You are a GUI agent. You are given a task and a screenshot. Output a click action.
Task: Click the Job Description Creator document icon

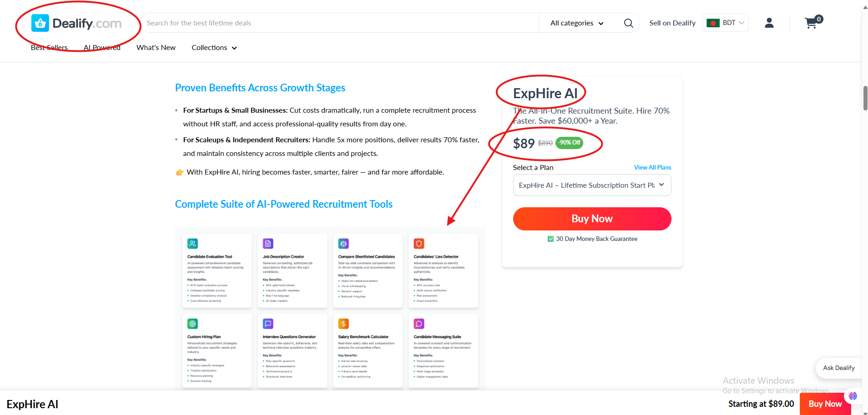click(268, 244)
